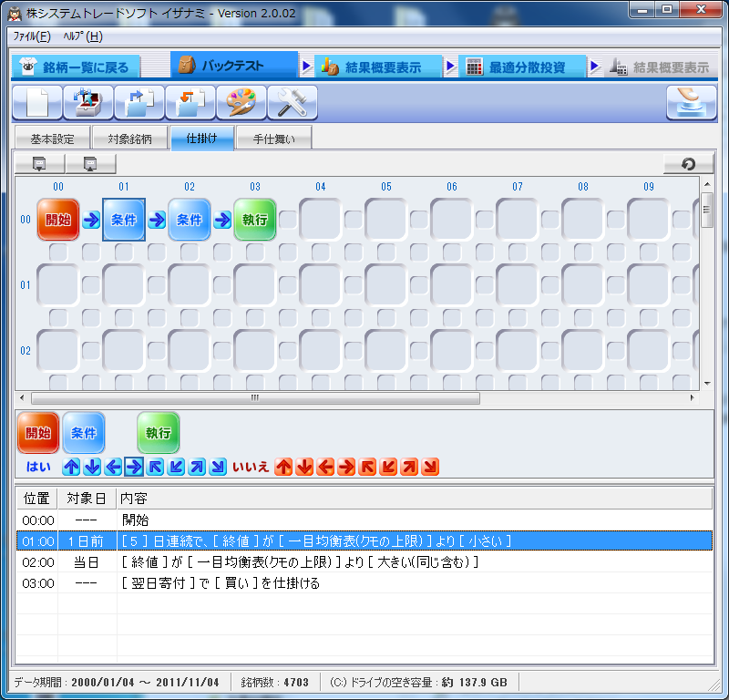Choose the red down-right diagonal arrow for いいえ
The height and width of the screenshot is (700, 729).
pyautogui.click(x=430, y=467)
